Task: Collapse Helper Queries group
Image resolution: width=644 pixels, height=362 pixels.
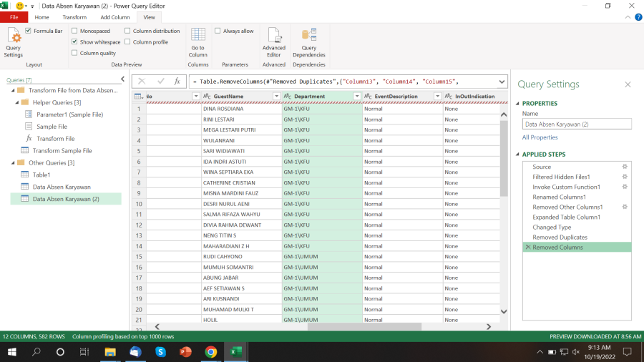Action: (17, 102)
